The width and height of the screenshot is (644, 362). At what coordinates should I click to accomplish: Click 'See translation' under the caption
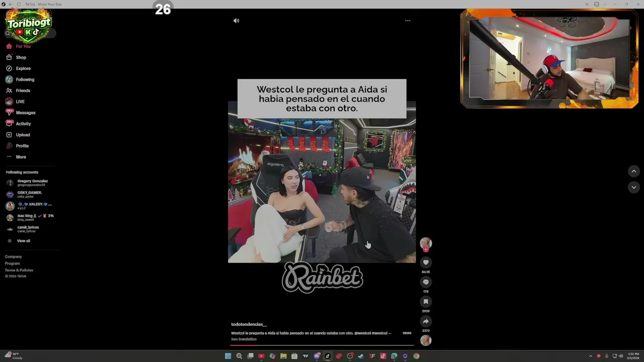click(x=244, y=339)
